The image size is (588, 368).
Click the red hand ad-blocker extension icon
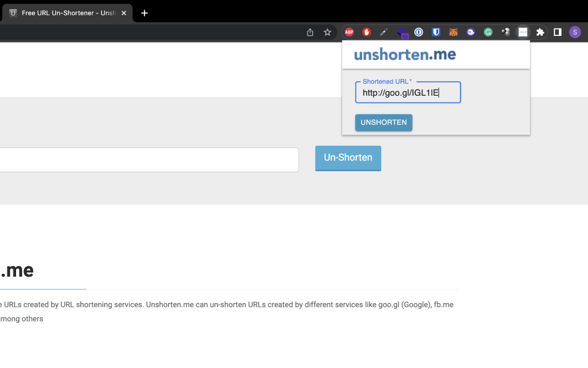point(366,32)
